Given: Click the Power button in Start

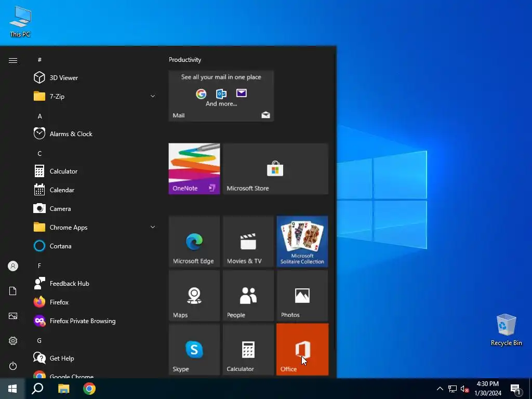Looking at the screenshot, I should 13,366.
